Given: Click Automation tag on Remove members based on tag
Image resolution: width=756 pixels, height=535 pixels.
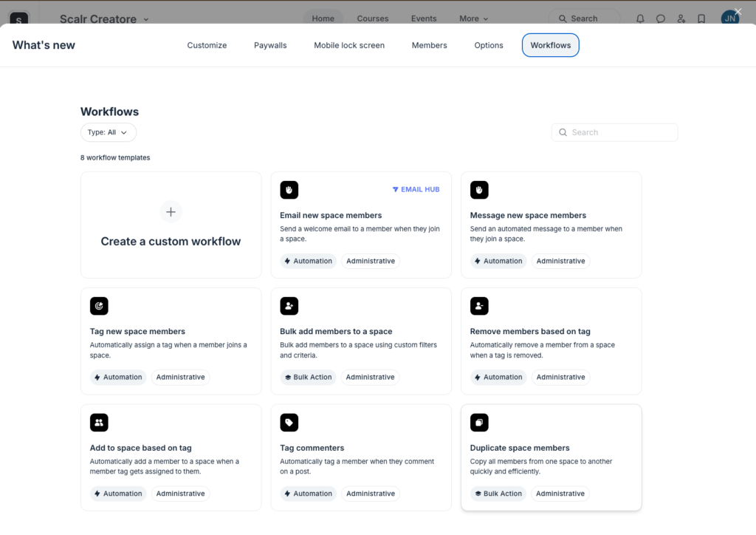Looking at the screenshot, I should tap(498, 378).
